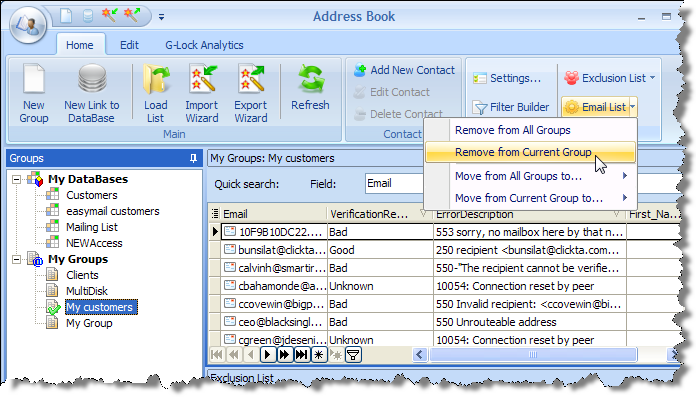Collapse the My DataBases tree node
This screenshot has width=696, height=397.
(16, 179)
